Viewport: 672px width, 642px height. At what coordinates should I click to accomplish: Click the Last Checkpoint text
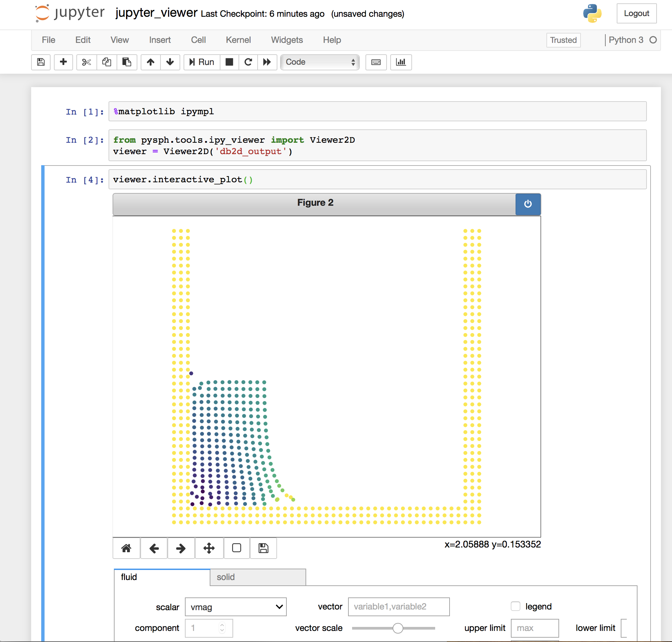click(x=263, y=14)
